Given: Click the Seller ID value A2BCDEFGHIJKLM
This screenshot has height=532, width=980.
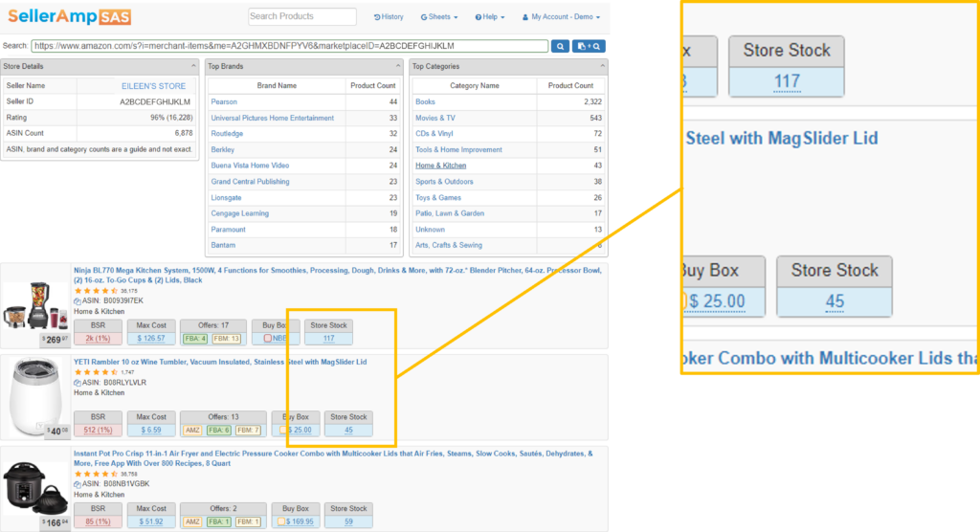Looking at the screenshot, I should [x=155, y=101].
